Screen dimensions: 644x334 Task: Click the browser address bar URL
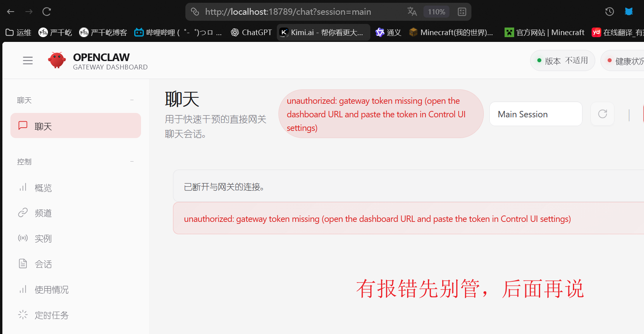click(x=288, y=12)
